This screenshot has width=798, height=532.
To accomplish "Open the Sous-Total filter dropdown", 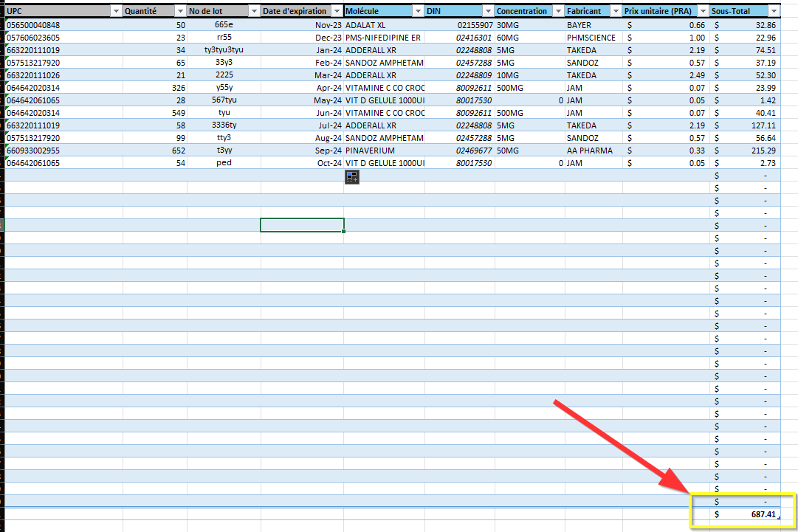I will click(x=774, y=11).
